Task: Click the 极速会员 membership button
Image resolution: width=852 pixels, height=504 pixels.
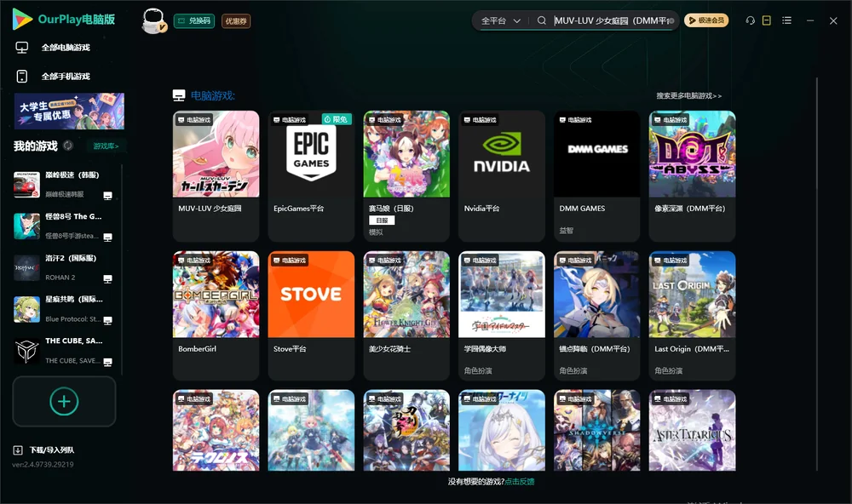Action: (x=706, y=20)
